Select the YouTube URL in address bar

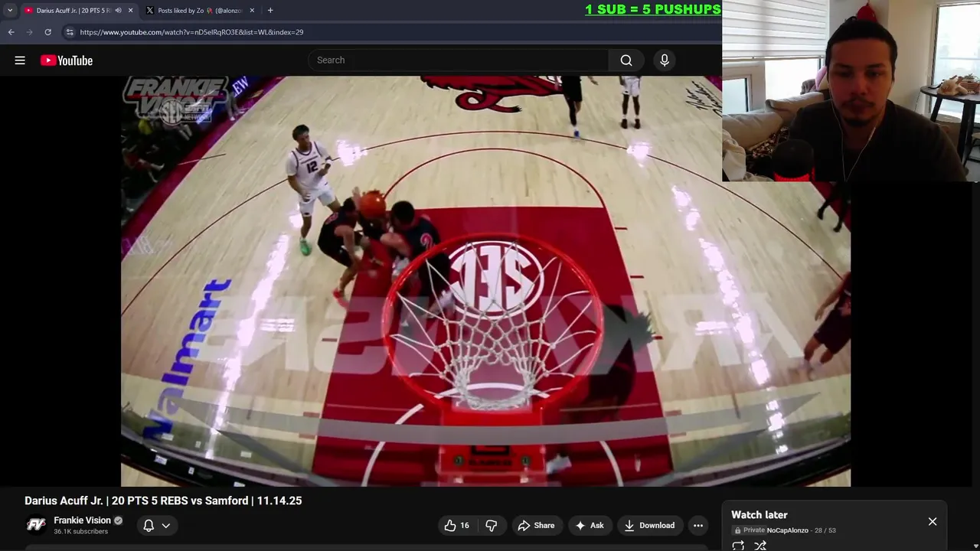191,32
